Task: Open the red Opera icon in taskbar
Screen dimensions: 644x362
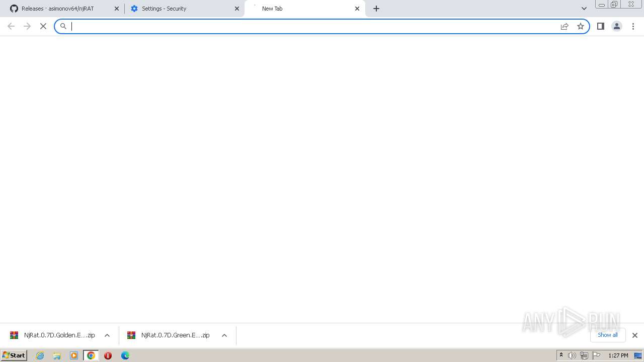Action: coord(108,355)
